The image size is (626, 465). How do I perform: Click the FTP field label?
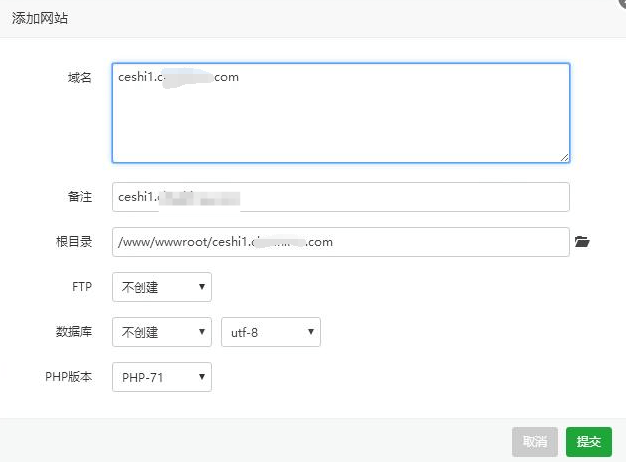coord(81,287)
